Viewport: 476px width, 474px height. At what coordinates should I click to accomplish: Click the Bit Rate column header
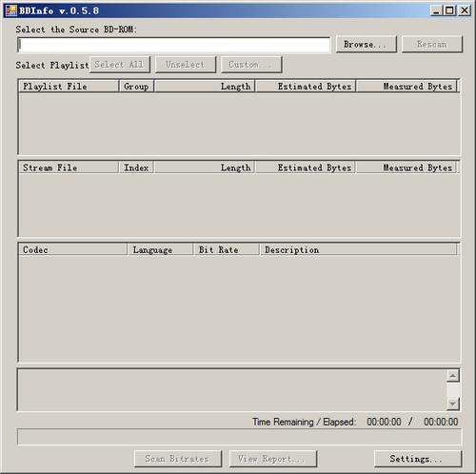(x=227, y=249)
